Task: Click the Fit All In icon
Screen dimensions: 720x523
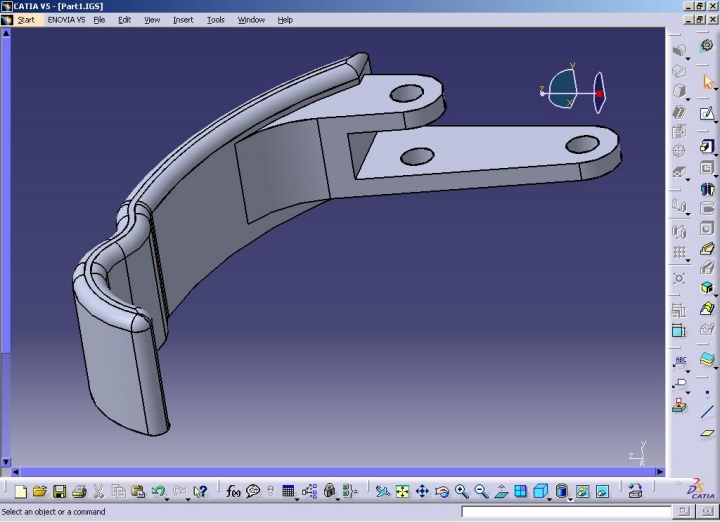Action: click(x=402, y=491)
